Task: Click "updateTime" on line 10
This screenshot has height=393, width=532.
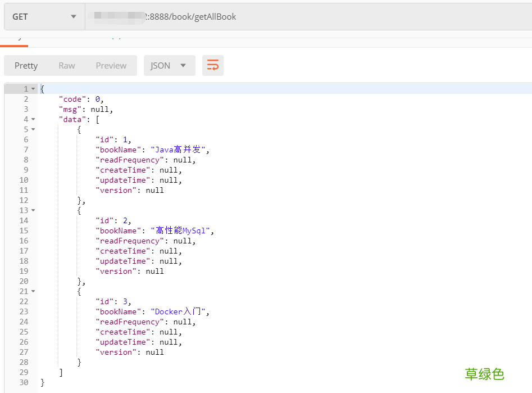Action: [123, 180]
